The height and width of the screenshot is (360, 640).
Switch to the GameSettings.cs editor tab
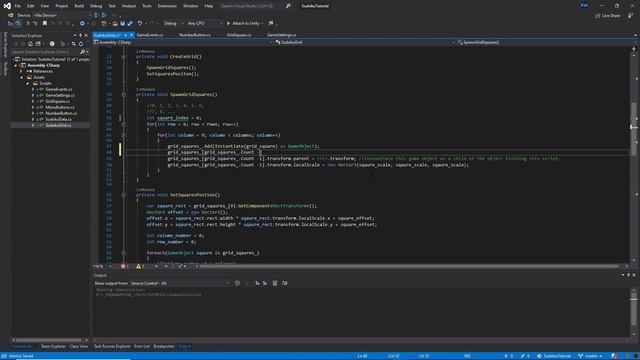(282, 35)
